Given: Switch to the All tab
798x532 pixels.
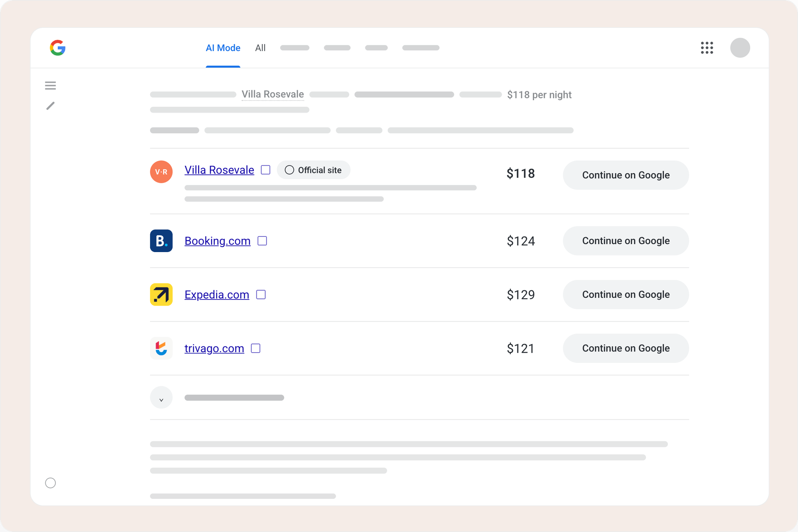Looking at the screenshot, I should 260,48.
